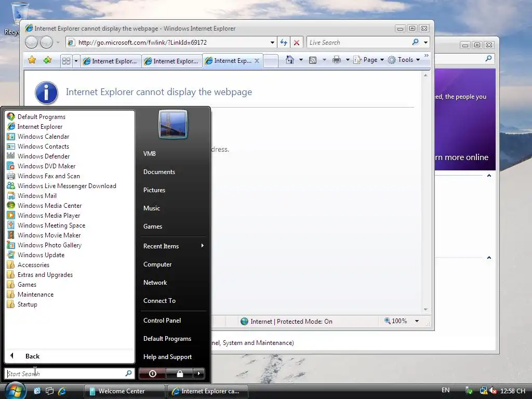Click the user account picture thumbnail

click(x=173, y=124)
